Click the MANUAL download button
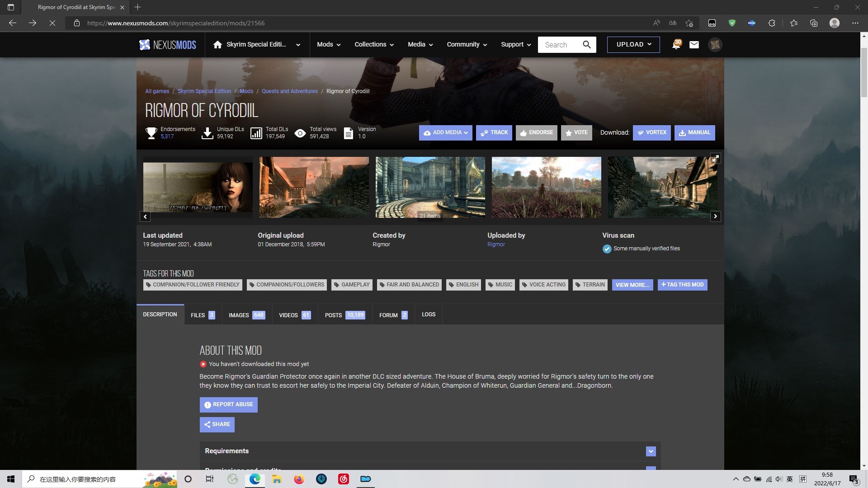868x488 pixels. click(x=694, y=133)
